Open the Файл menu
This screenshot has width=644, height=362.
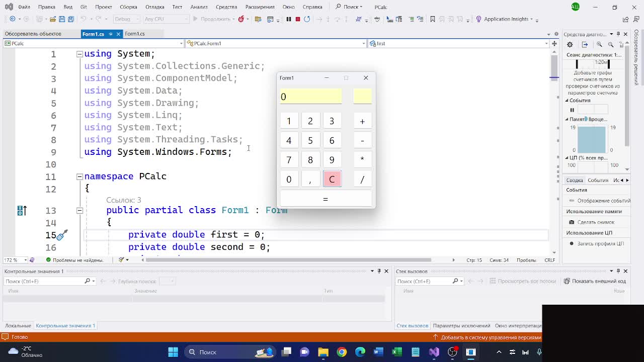[x=24, y=7]
